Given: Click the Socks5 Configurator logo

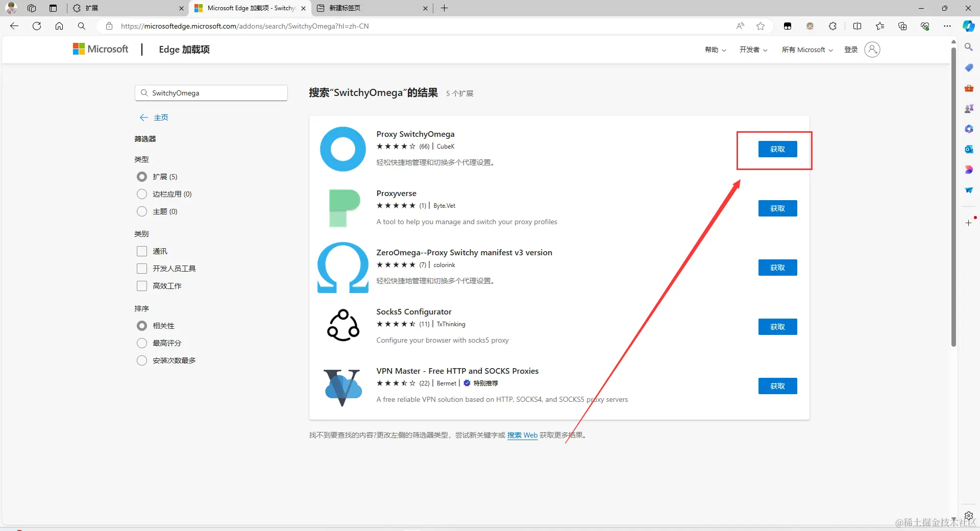Looking at the screenshot, I should [343, 326].
